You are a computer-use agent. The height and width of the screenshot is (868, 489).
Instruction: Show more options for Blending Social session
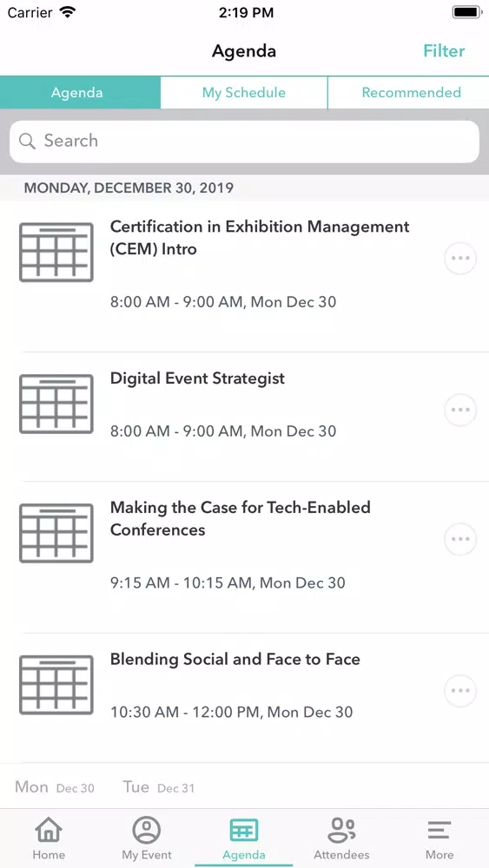(460, 691)
